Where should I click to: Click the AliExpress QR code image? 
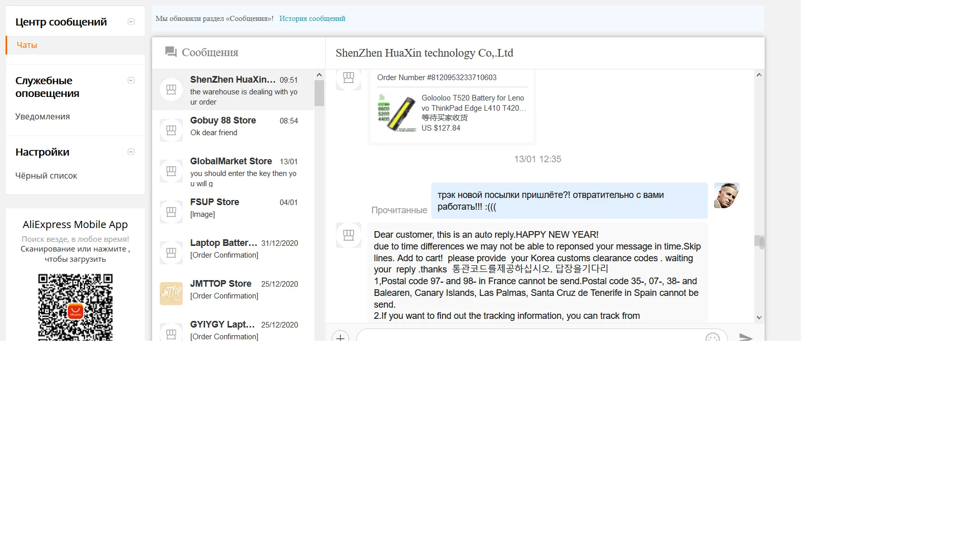[75, 307]
